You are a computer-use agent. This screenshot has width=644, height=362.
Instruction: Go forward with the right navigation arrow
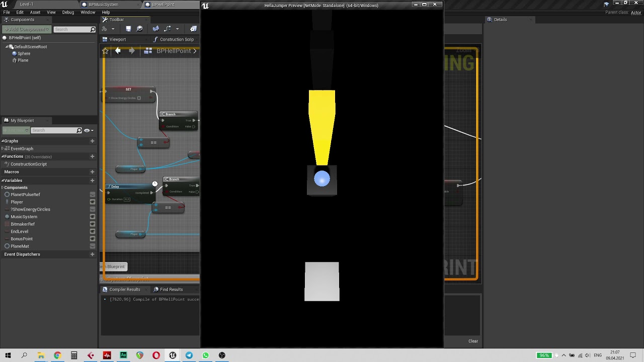click(132, 51)
